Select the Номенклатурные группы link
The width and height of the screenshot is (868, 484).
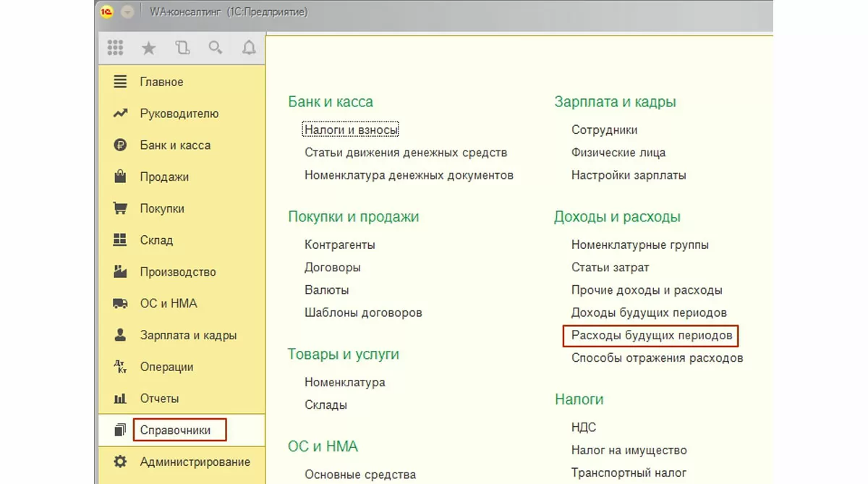(x=639, y=245)
